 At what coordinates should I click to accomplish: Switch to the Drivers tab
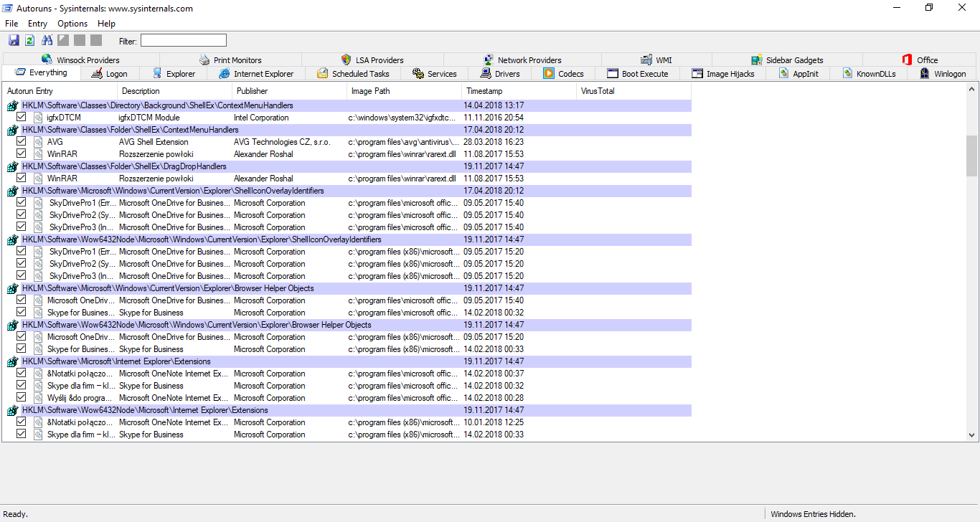(500, 74)
